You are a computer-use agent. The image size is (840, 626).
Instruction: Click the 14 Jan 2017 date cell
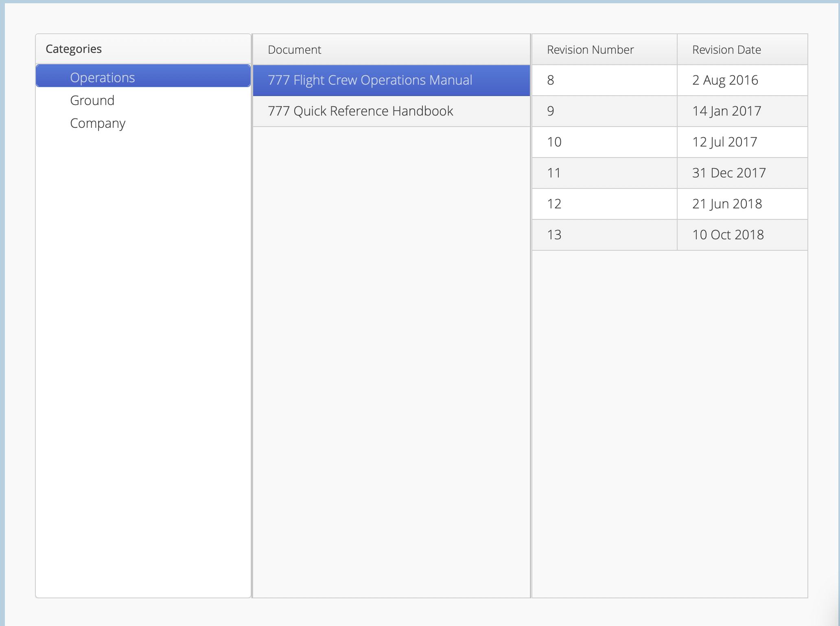tap(727, 111)
